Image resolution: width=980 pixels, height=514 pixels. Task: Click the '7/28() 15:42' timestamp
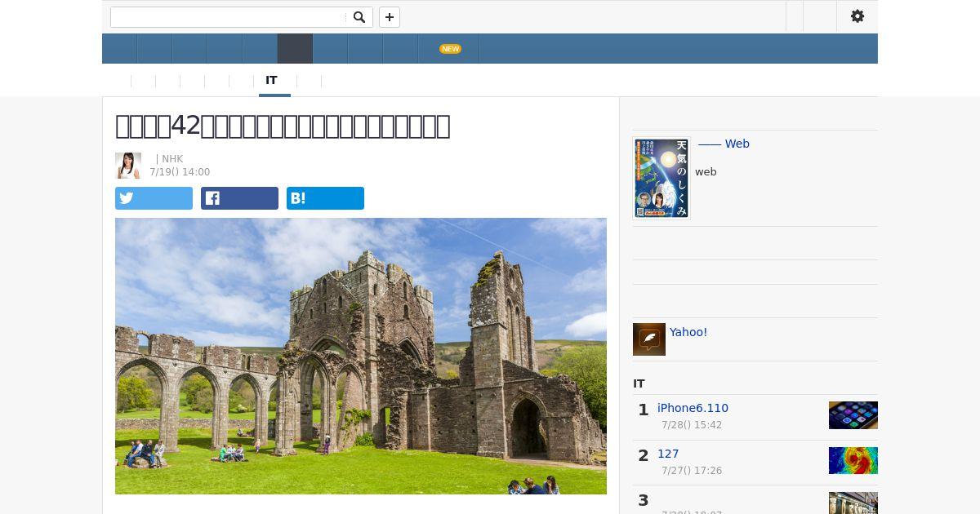click(x=692, y=425)
